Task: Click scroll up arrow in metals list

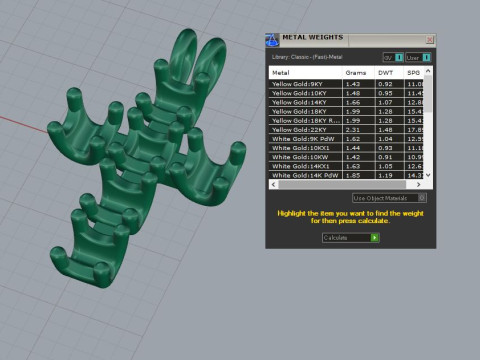Action: click(428, 71)
